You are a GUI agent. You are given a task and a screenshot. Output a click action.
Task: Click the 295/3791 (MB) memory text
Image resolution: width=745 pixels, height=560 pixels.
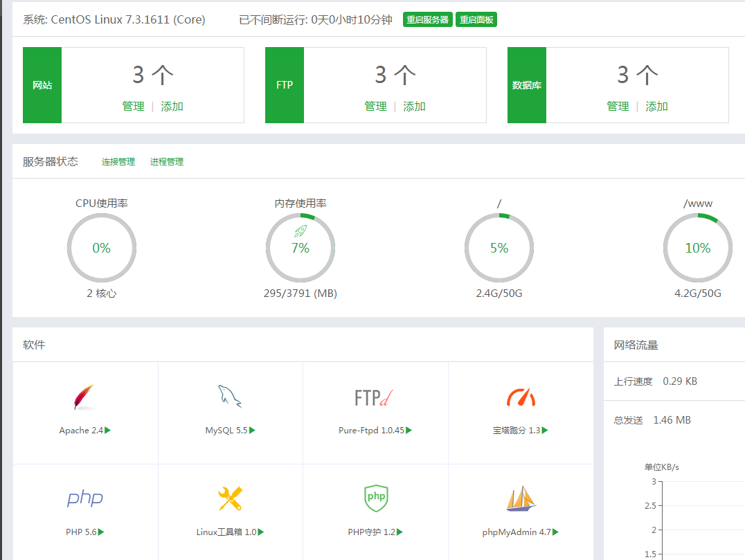coord(300,293)
